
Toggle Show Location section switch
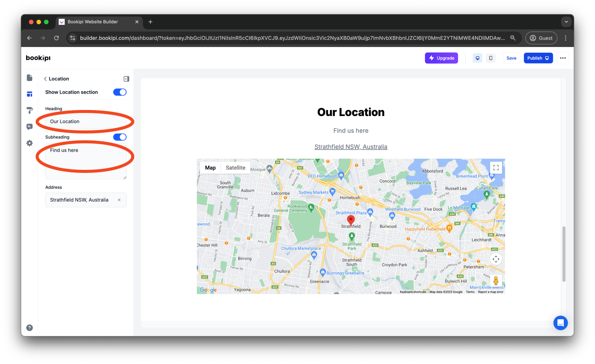120,92
